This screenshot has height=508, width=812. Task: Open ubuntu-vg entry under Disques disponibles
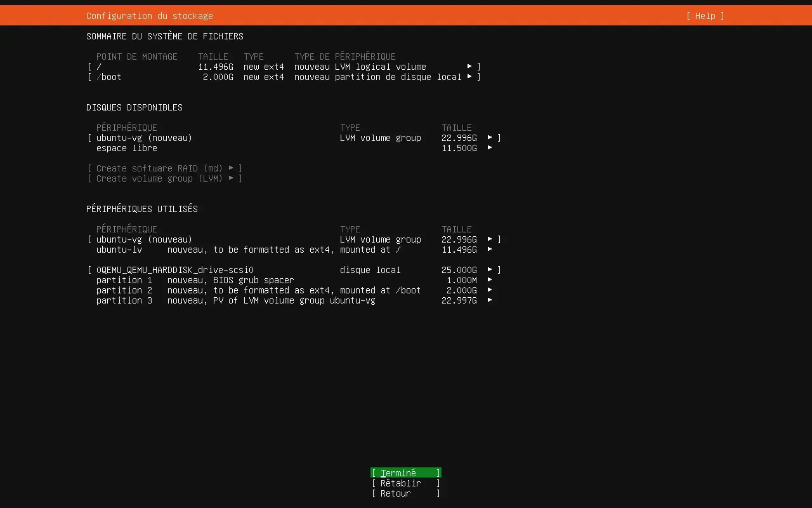(x=294, y=138)
